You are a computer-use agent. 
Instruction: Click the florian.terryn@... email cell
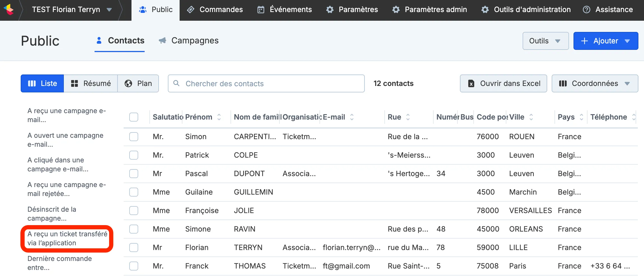pyautogui.click(x=352, y=248)
